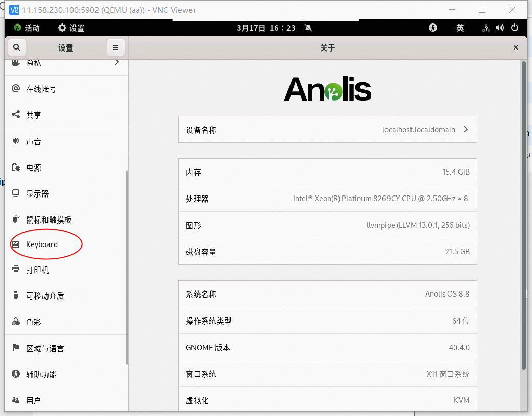
Task: Open Sound (声音) settings
Action: click(x=34, y=141)
